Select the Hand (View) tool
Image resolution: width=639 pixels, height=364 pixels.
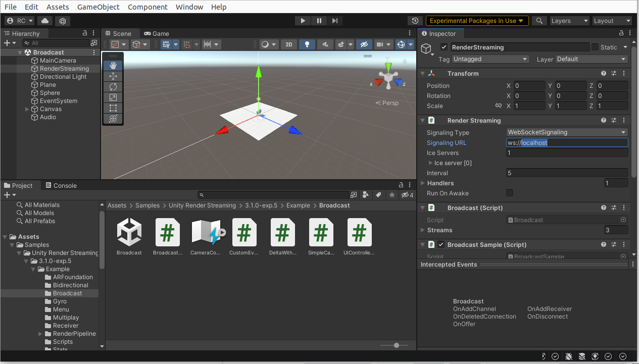(x=113, y=66)
